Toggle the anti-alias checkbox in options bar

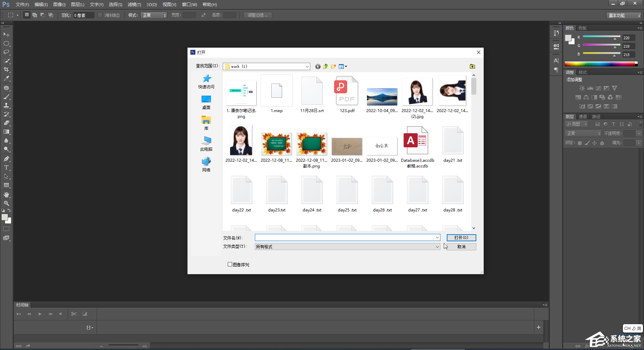coord(100,15)
